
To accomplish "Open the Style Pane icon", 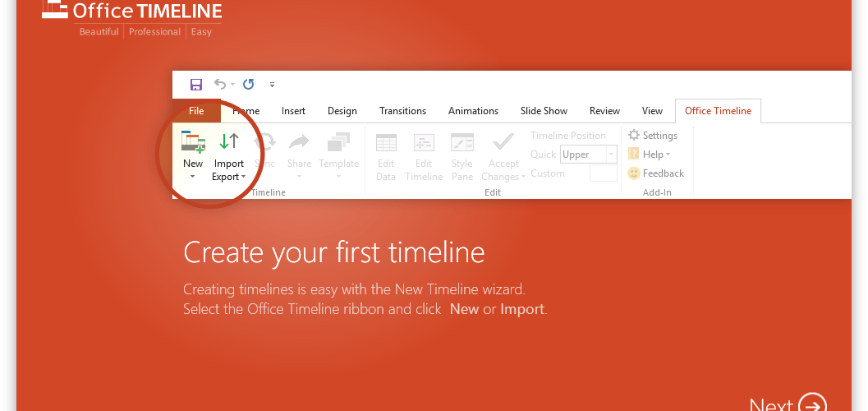I will pos(462,142).
